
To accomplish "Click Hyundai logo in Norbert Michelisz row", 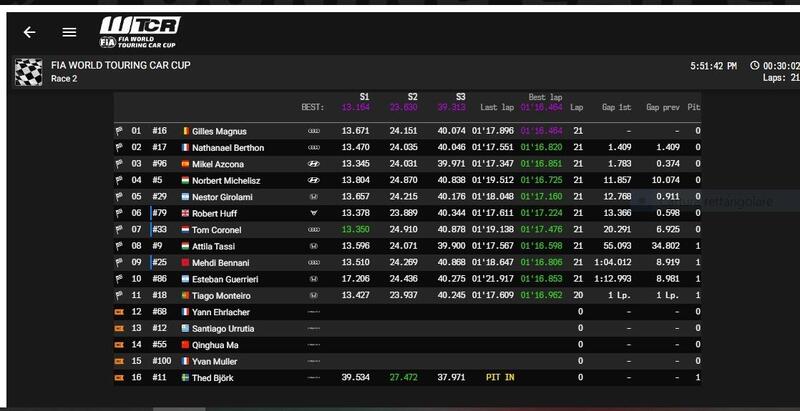I will click(314, 180).
